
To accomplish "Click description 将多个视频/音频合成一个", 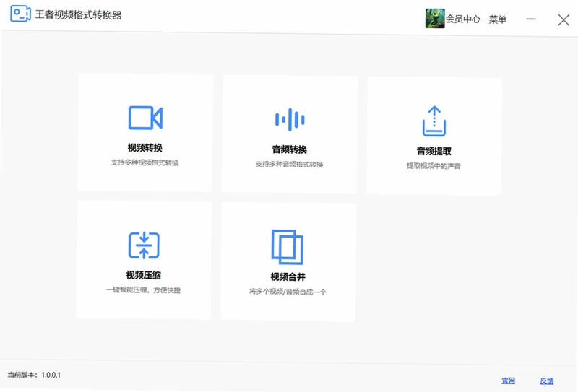I will point(288,292).
